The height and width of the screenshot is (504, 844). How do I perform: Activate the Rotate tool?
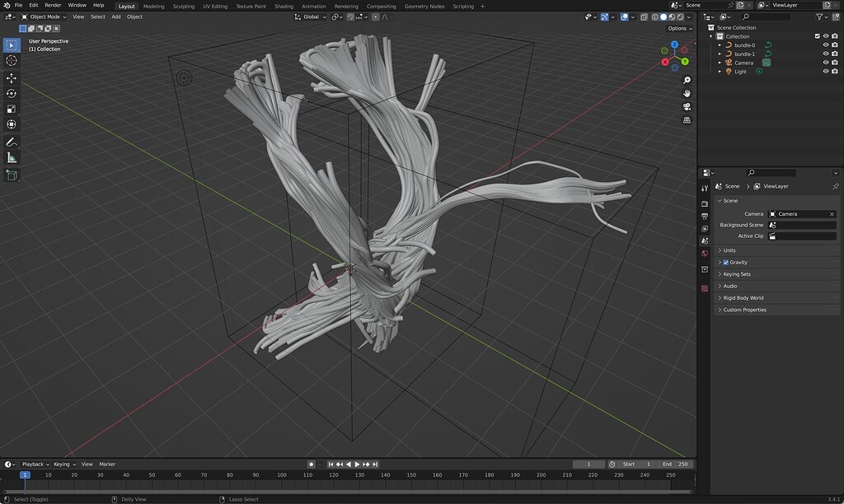click(x=11, y=94)
